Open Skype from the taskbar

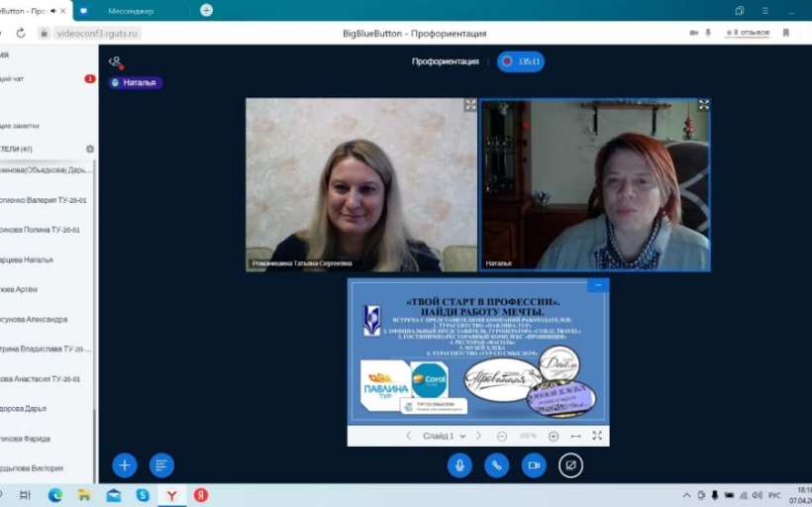click(143, 495)
